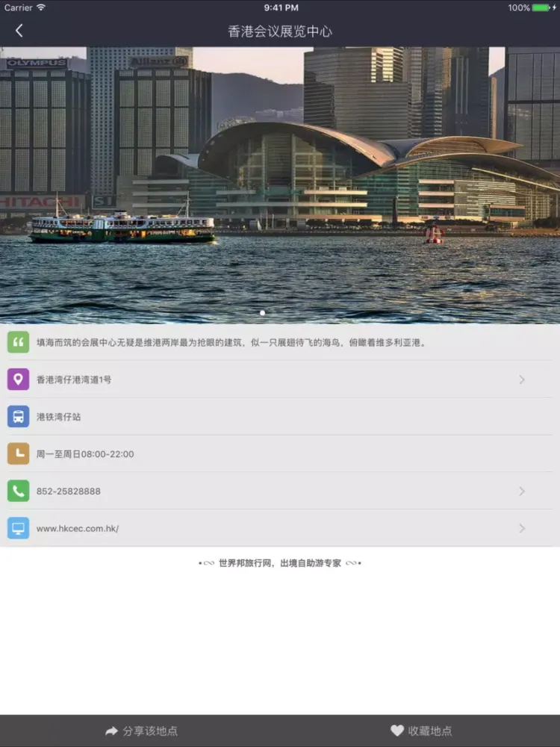This screenshot has height=747, width=560.
Task: Tap the share arrow icon
Action: [x=111, y=731]
